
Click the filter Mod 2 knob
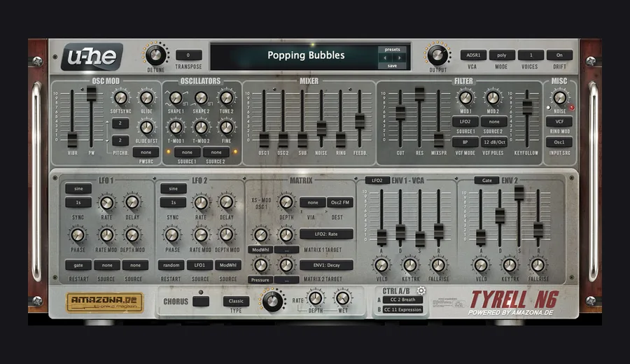pyautogui.click(x=493, y=97)
